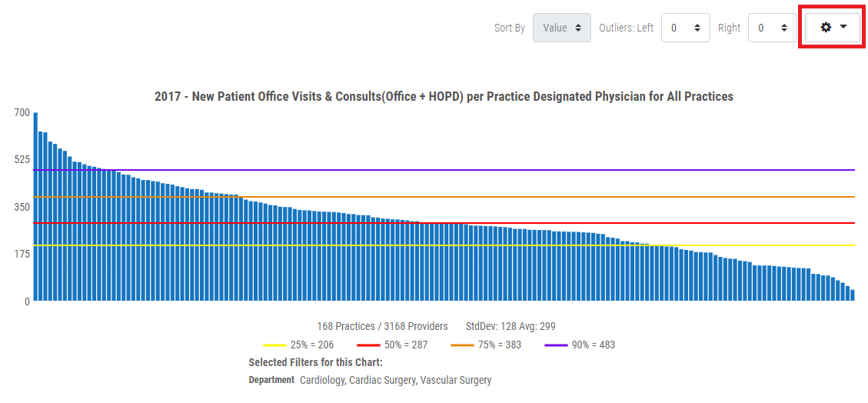Click the Selected Filters for this Chart heading
This screenshot has height=403, width=868.
coord(315,362)
